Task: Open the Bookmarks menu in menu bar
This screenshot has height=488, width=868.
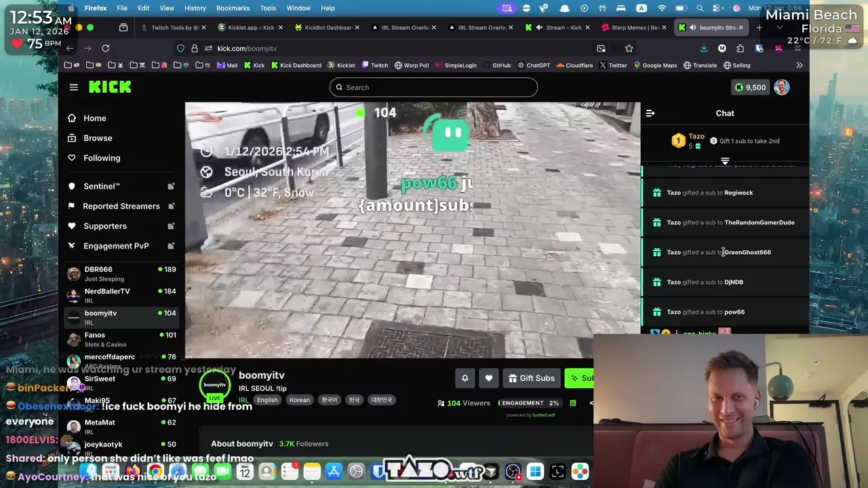Action: coord(233,8)
